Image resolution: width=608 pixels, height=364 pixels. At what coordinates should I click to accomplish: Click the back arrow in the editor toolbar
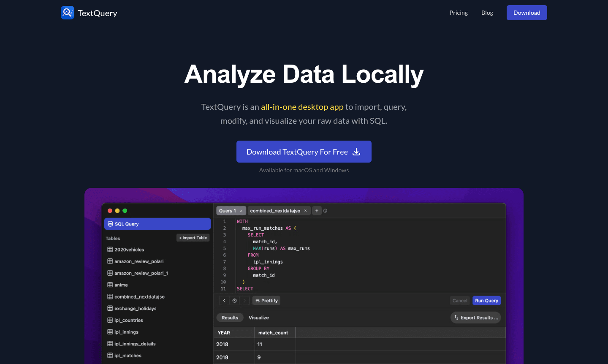[x=224, y=300]
